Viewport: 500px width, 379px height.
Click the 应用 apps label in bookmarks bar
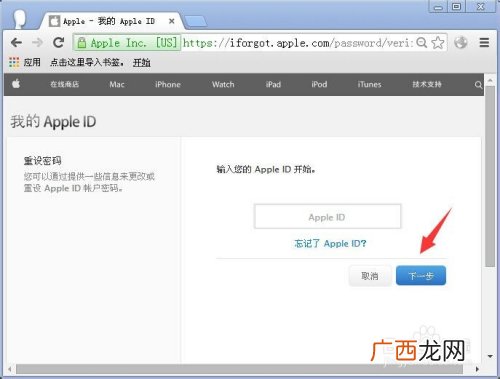click(x=32, y=62)
